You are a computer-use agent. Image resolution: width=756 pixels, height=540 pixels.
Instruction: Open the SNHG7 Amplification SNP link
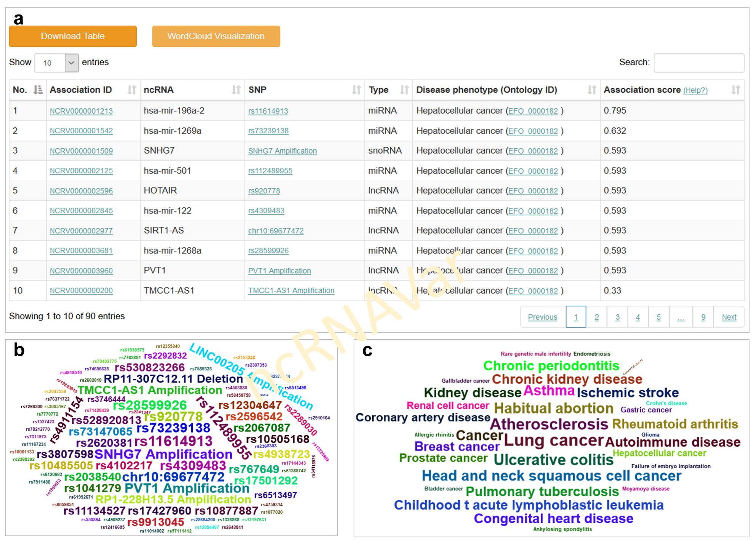[282, 151]
